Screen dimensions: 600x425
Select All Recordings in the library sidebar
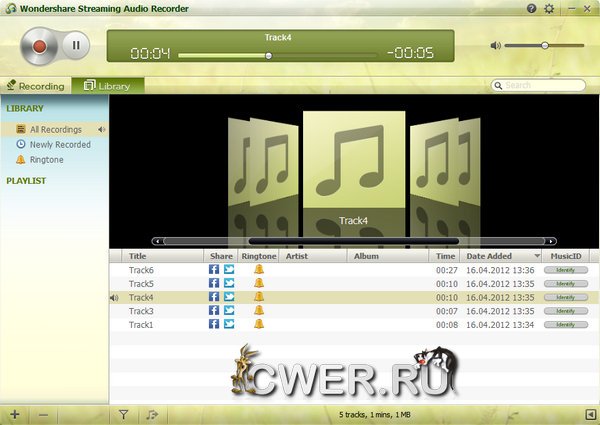(x=54, y=129)
